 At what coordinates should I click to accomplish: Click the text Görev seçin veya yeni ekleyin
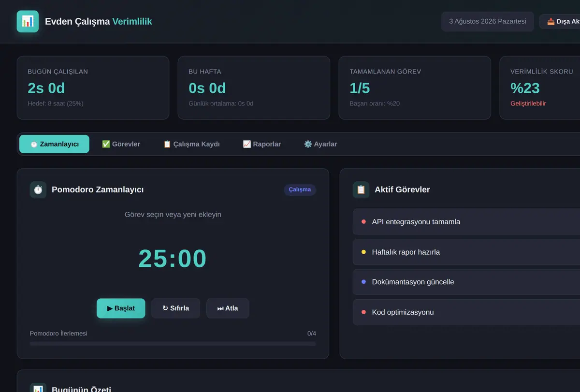(173, 214)
